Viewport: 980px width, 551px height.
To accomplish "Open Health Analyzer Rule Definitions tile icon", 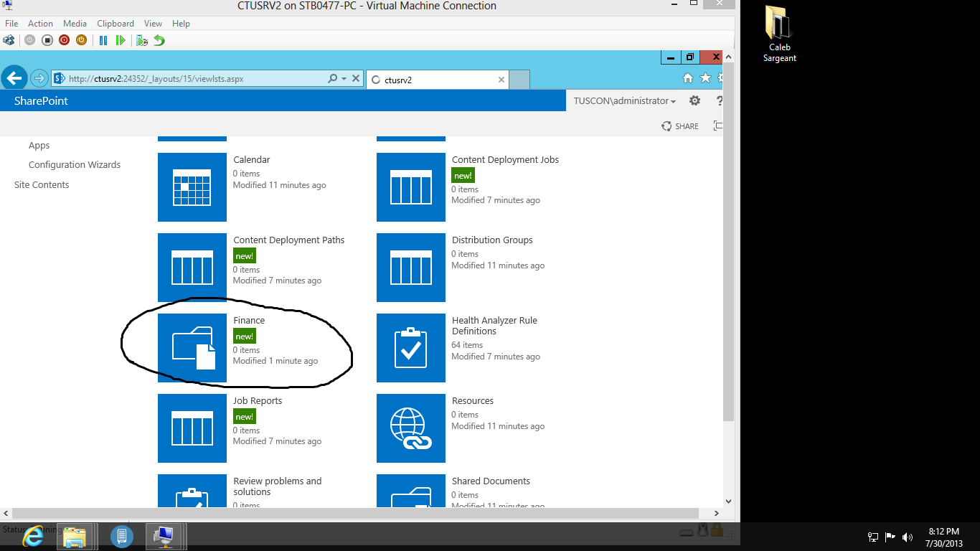I will [411, 348].
